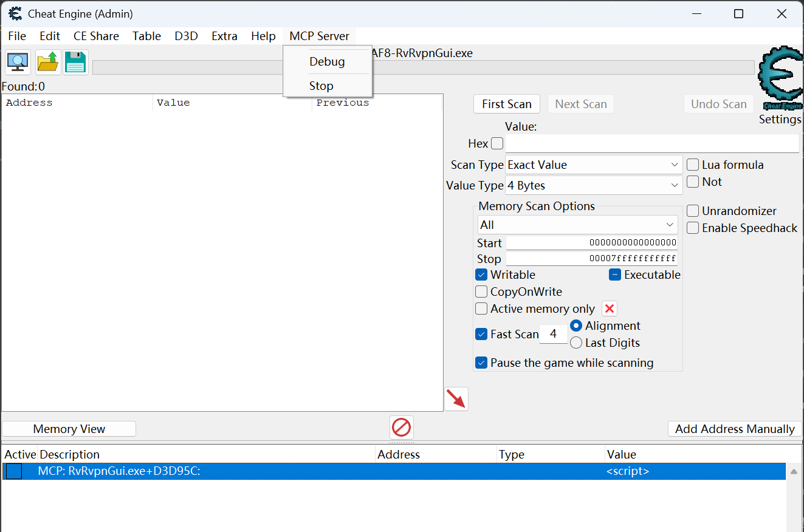Uncheck the Fast Scan checkbox
Image resolution: width=804 pixels, height=532 pixels.
point(481,334)
